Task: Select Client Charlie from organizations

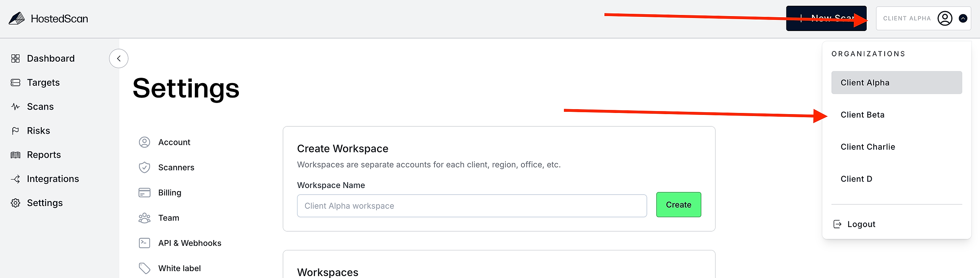Action: point(868,147)
